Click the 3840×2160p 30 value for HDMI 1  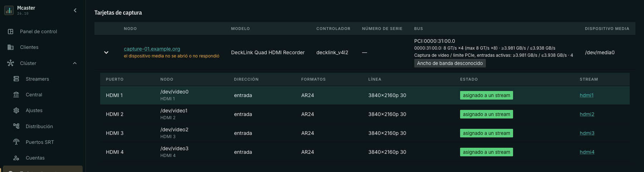click(387, 95)
